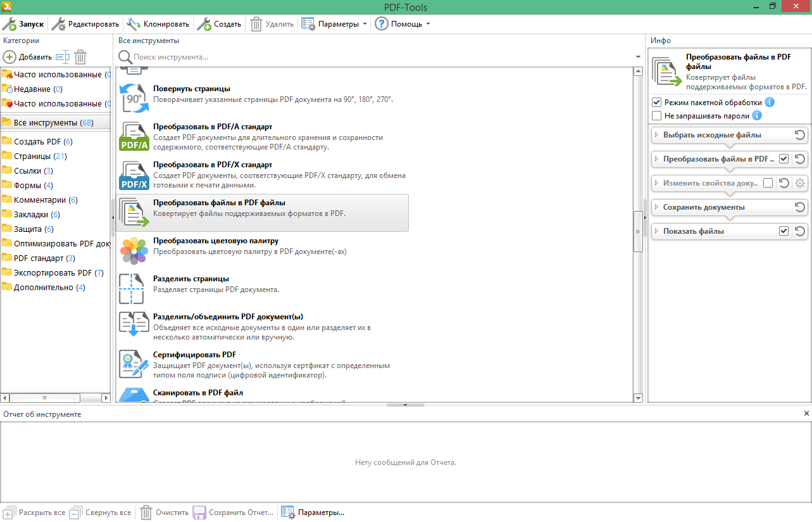Click tools list vertical scrollbar thumb
The image size is (812, 522).
[x=638, y=231]
